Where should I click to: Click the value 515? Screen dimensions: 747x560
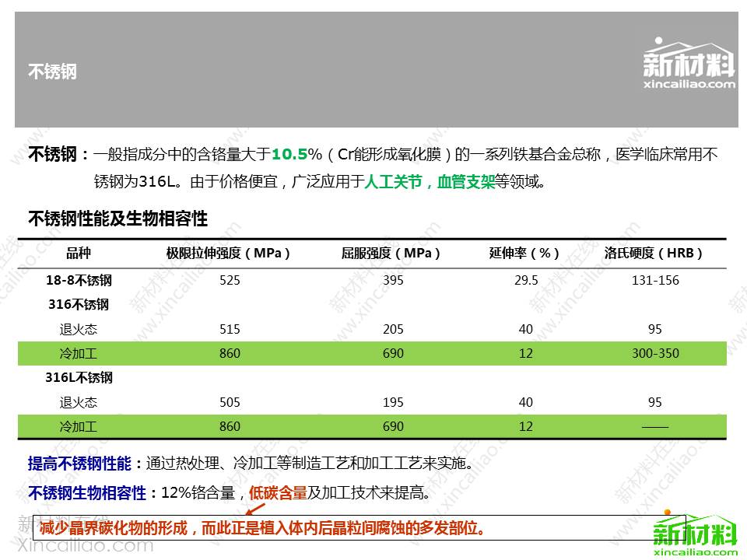click(230, 330)
